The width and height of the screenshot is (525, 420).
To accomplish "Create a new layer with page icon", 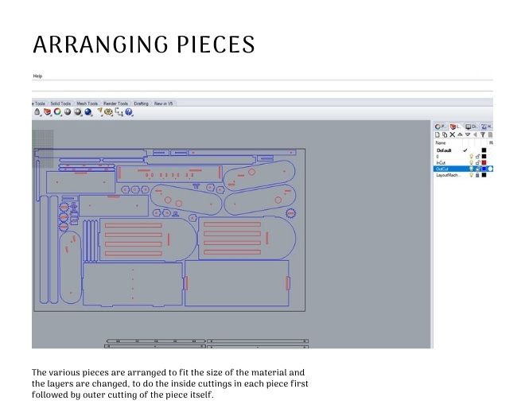I will click(x=437, y=134).
